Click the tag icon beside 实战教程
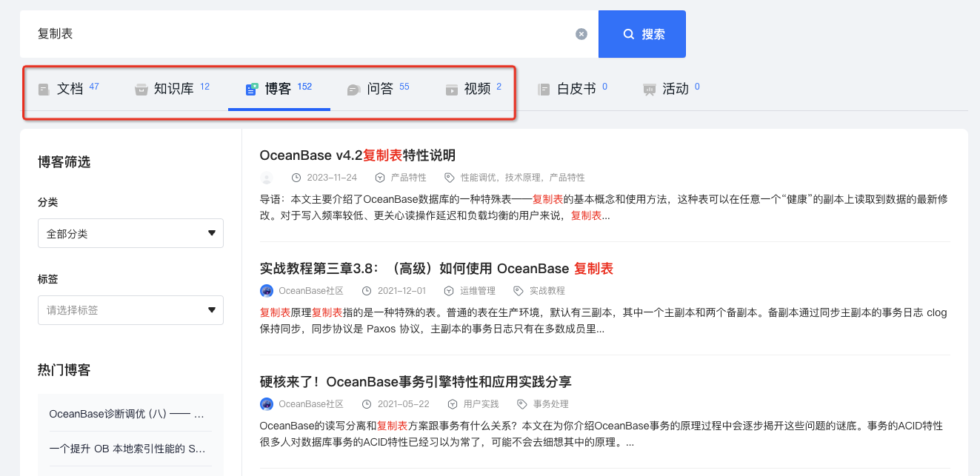 coord(519,291)
